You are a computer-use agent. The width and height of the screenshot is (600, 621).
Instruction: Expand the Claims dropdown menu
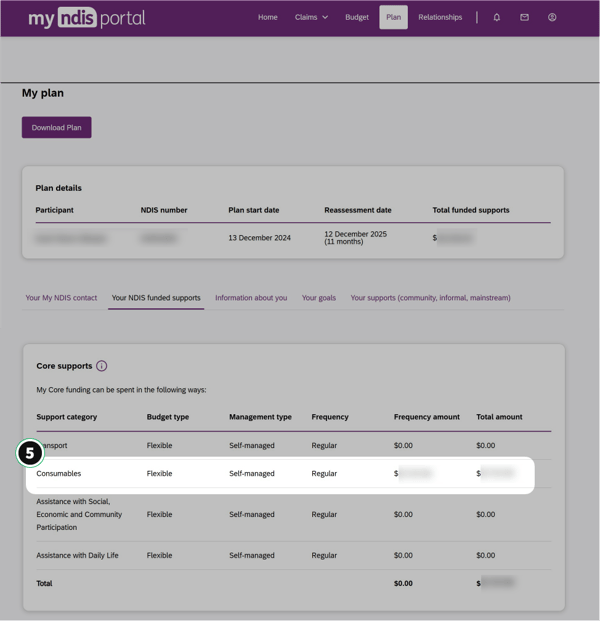[311, 17]
